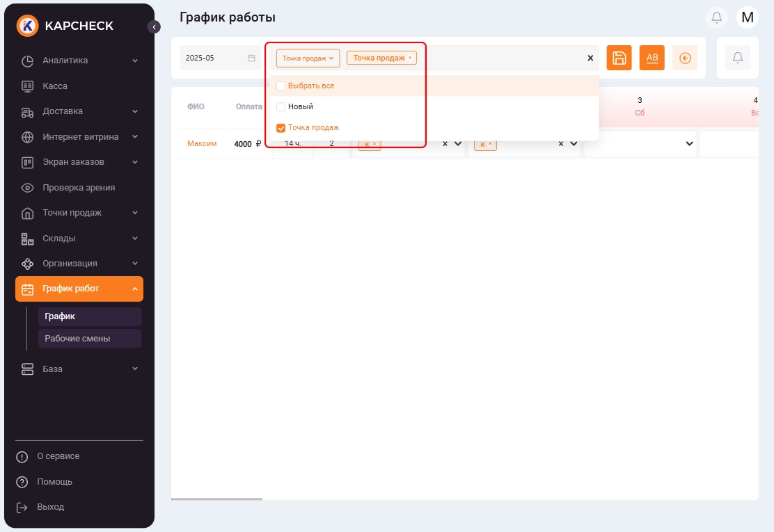Click the Максим employee name link
Image resolution: width=774 pixels, height=532 pixels.
click(202, 144)
